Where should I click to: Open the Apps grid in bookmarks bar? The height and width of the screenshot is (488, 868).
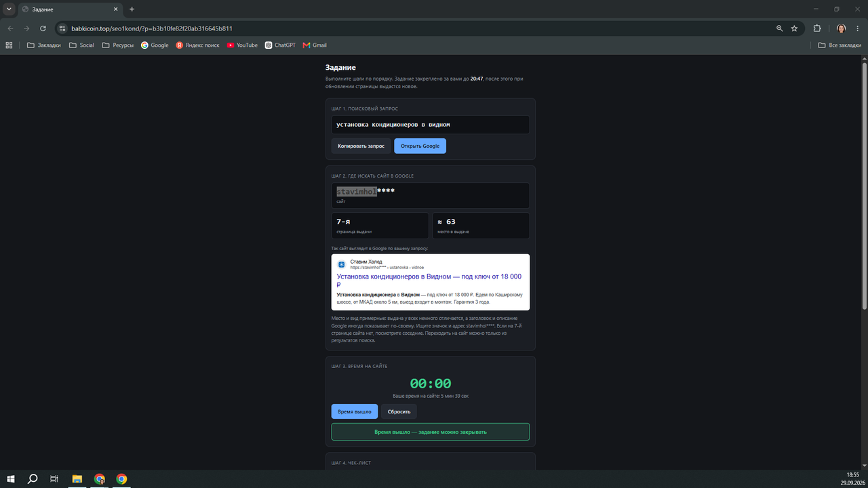coord(9,45)
